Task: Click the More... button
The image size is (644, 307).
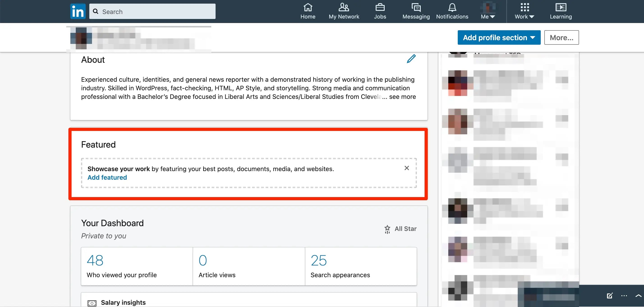Action: (x=561, y=37)
